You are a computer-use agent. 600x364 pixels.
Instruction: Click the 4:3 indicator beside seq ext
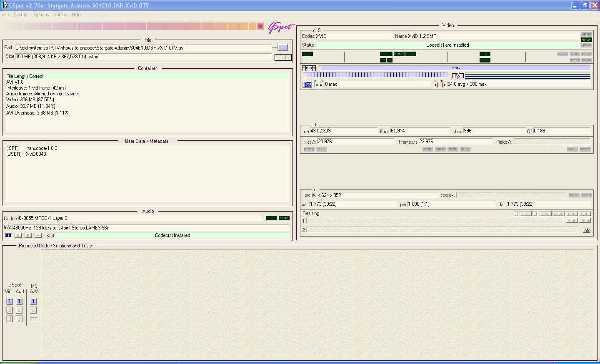[x=574, y=195]
